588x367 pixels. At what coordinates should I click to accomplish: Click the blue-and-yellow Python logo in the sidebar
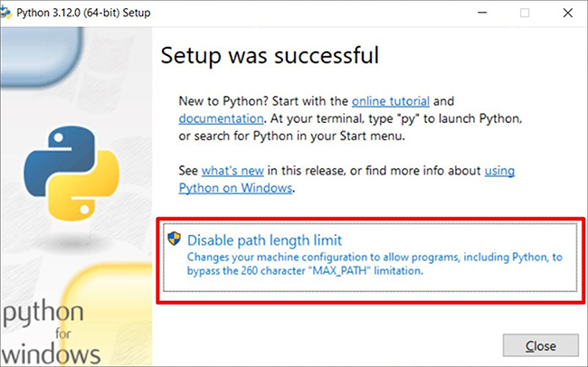click(x=71, y=173)
